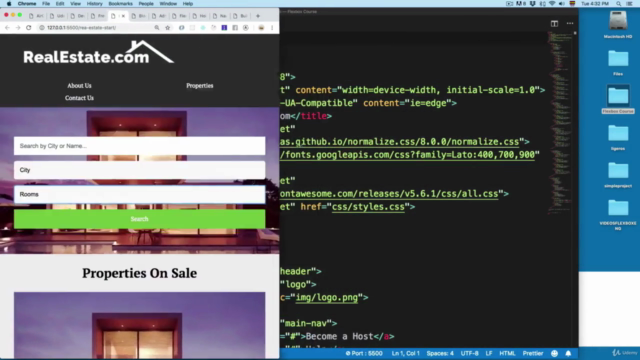Screen dimensions: 640x360
Task: Change encoding via UTF-8 status item
Action: (469, 353)
